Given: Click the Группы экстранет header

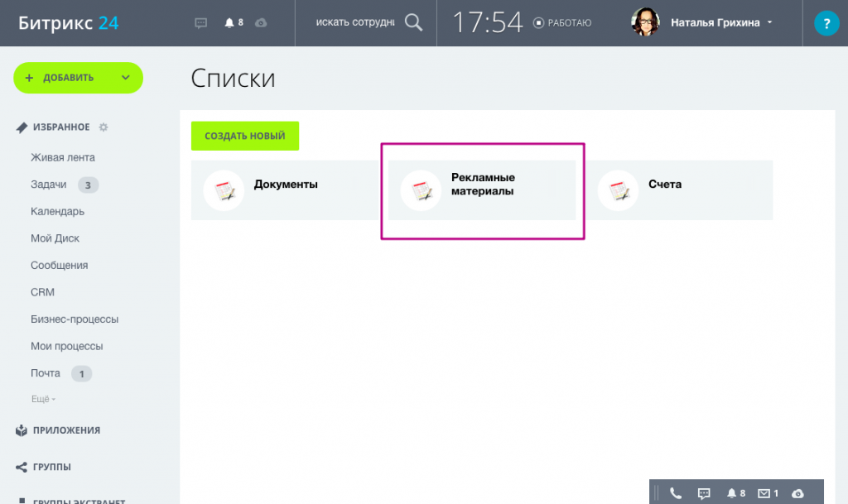Looking at the screenshot, I should click(79, 501).
